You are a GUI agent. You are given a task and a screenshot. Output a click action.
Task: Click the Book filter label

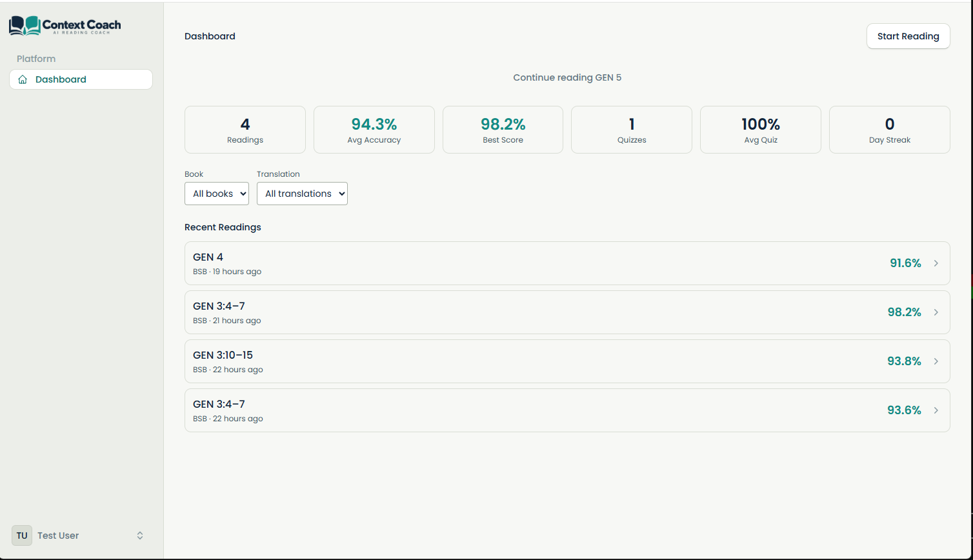click(x=194, y=174)
